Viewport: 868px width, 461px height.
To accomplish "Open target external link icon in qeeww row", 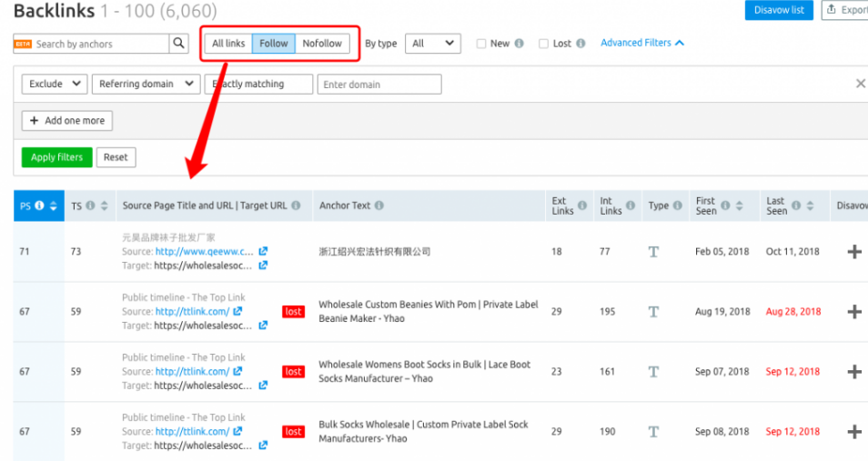I will pos(263,266).
